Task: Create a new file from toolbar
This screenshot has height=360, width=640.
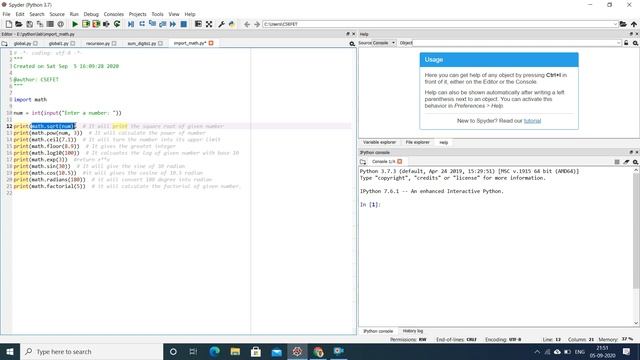Action: tap(9, 24)
